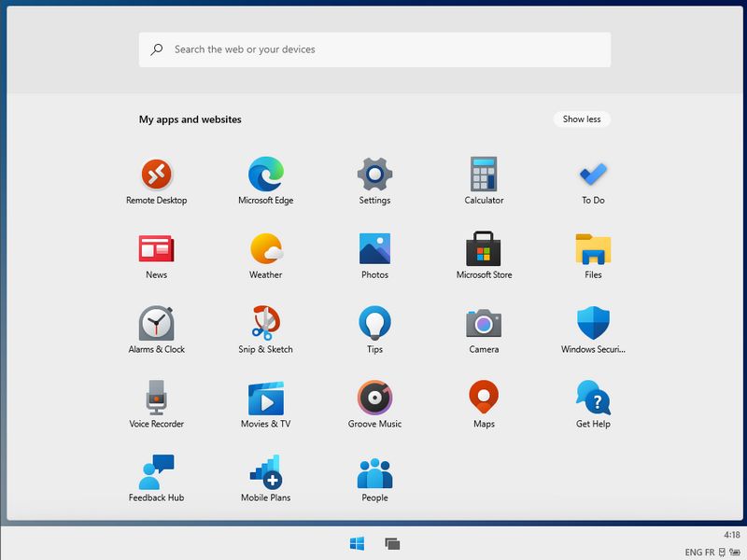Open the clock showing 4:18
Viewport: 747px width, 560px height.
[732, 535]
